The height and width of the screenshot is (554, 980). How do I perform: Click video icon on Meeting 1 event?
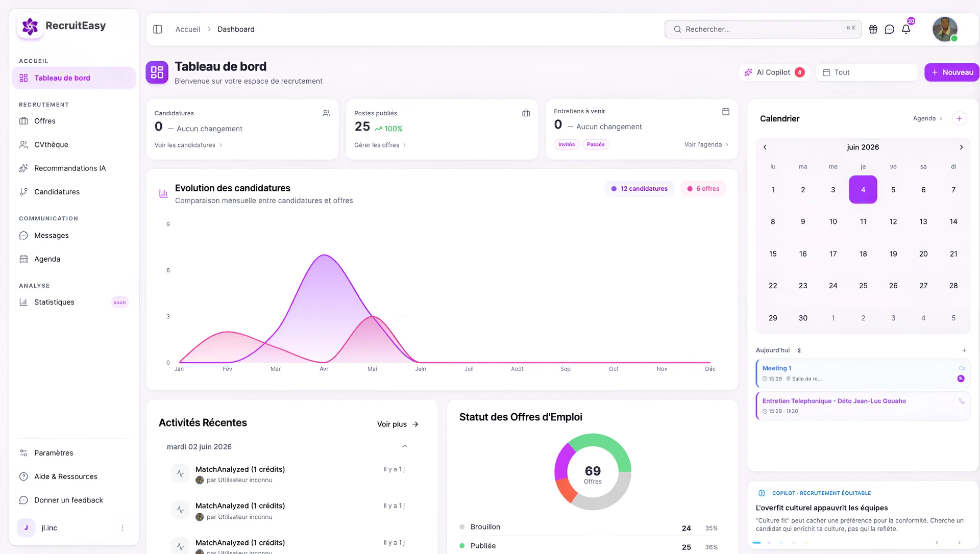tap(962, 368)
